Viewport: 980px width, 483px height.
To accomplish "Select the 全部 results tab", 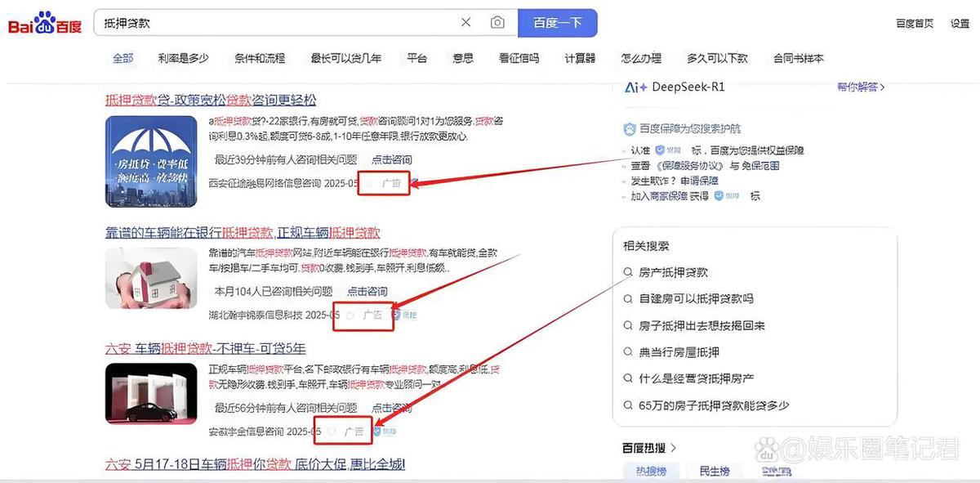I will 122,58.
